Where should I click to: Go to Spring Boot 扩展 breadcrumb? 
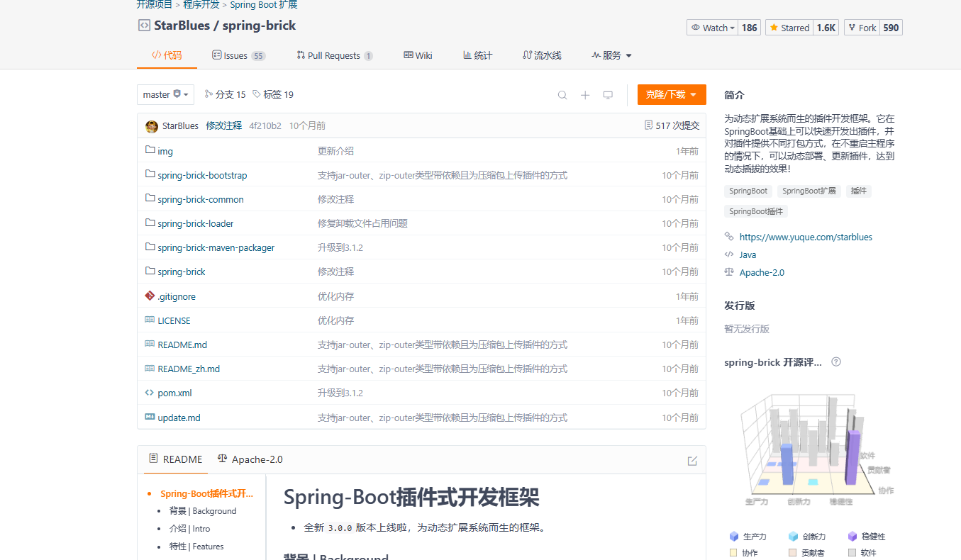coord(264,5)
